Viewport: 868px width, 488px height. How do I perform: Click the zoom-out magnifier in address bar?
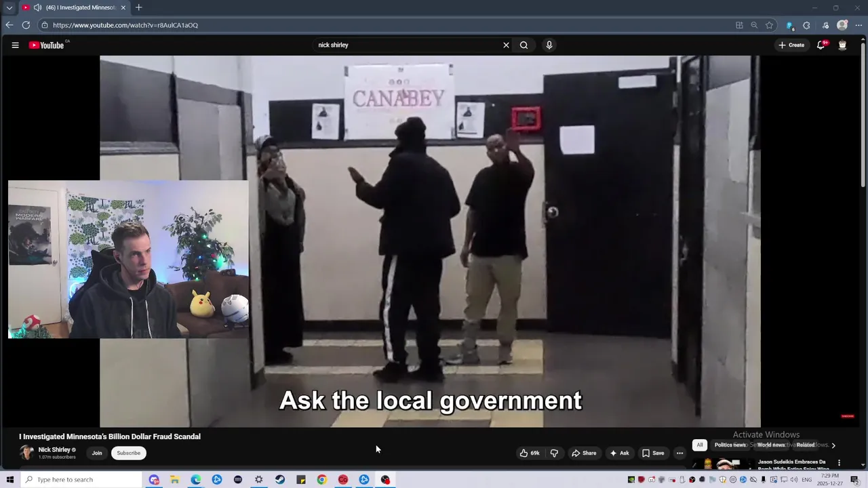point(754,25)
